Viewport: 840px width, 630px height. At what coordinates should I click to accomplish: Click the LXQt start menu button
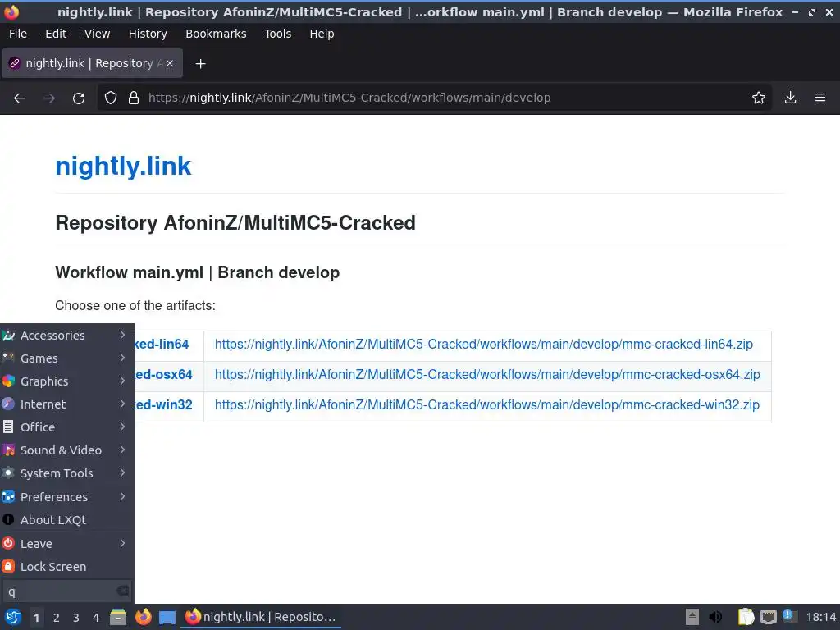click(13, 617)
